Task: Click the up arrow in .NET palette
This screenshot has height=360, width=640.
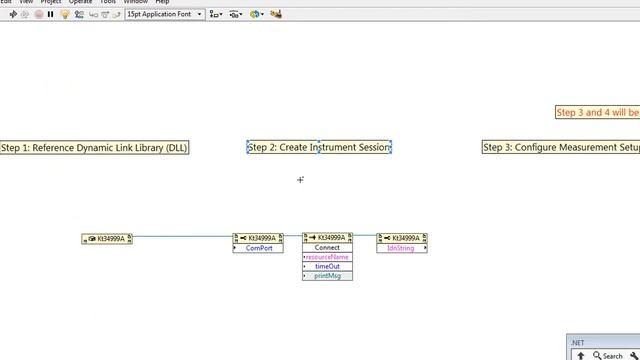Action: [581, 356]
